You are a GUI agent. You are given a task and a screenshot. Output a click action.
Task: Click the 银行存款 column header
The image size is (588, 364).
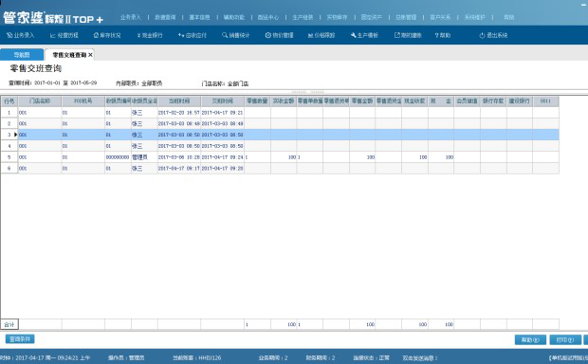click(x=493, y=101)
